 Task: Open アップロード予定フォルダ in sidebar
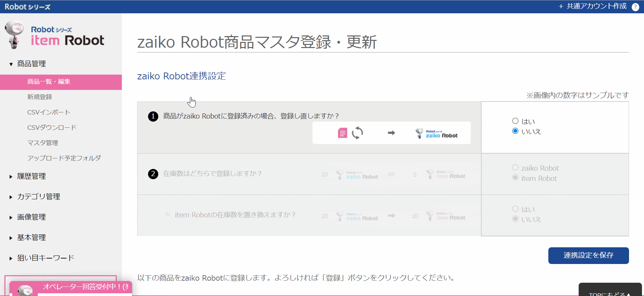click(64, 158)
